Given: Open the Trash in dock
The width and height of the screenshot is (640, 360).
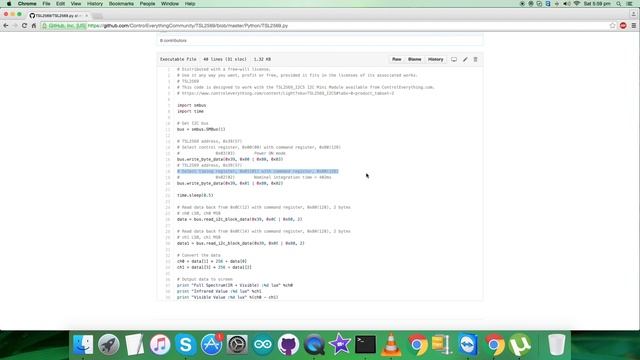Looking at the screenshot, I should [x=556, y=344].
